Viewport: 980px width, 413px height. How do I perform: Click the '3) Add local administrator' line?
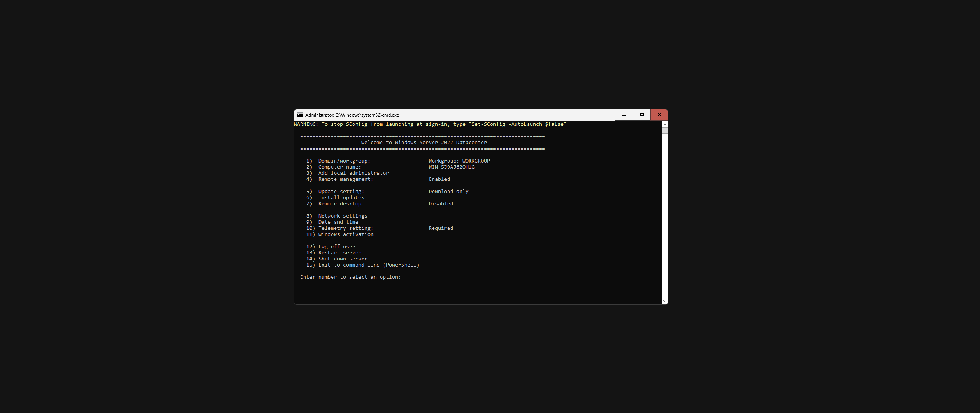(x=347, y=173)
